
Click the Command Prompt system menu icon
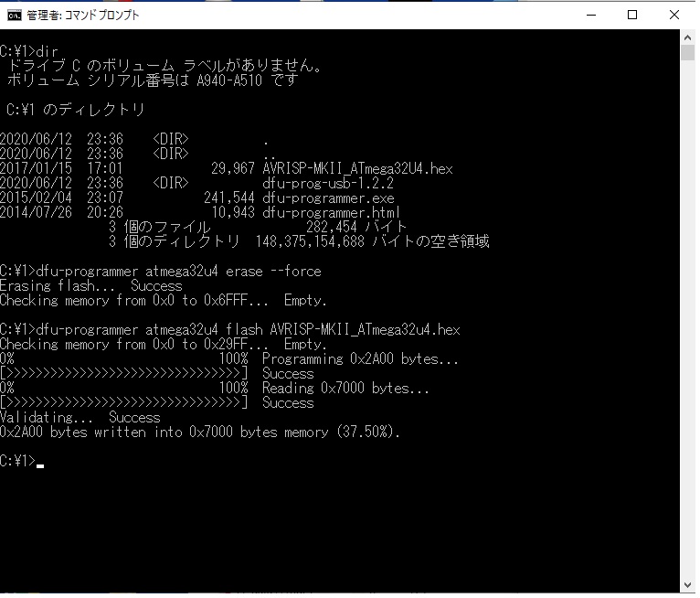click(15, 16)
